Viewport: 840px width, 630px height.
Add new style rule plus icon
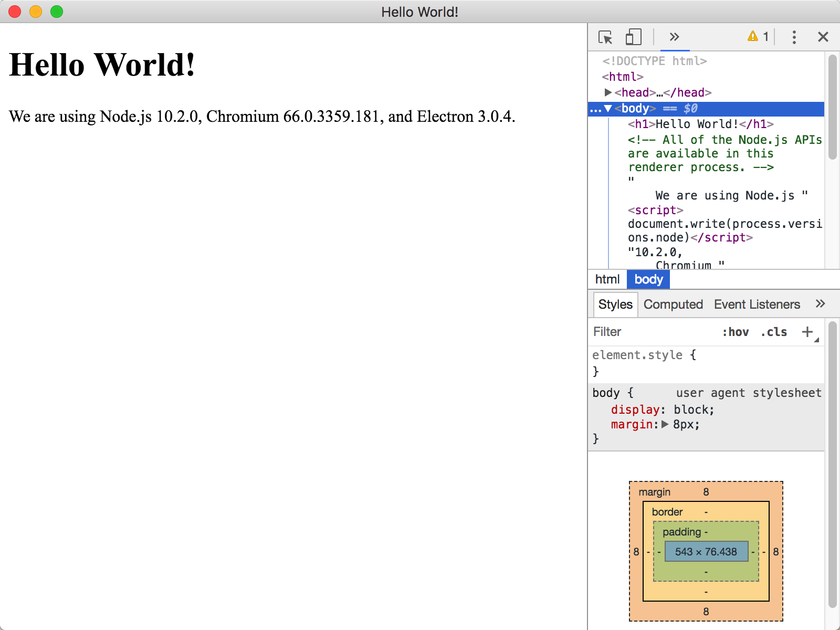coord(807,332)
